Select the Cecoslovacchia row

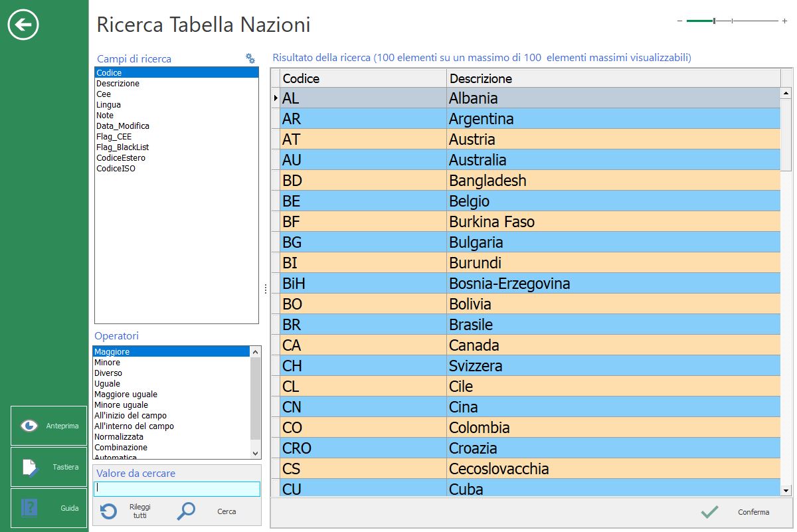point(525,469)
